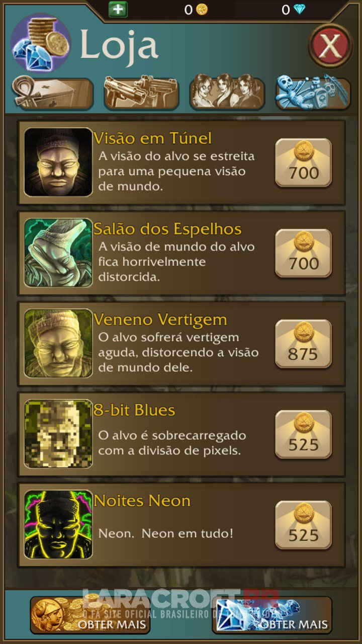Open the ankh and medkit supplies tab
The image size is (362, 644).
pos(52,93)
